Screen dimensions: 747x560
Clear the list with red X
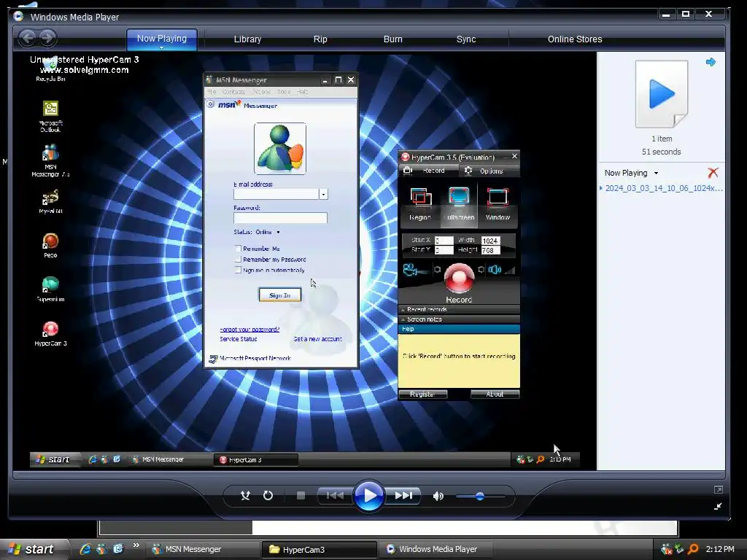713,172
